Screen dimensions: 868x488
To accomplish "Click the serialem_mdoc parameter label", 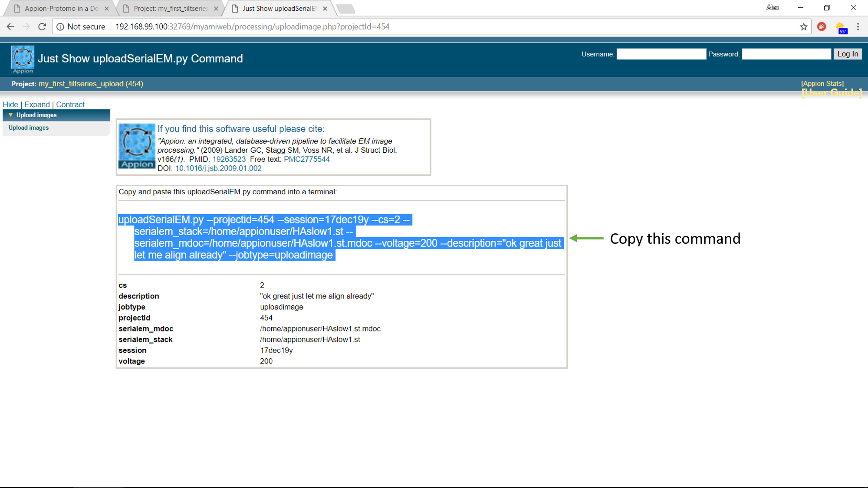I will click(x=146, y=329).
